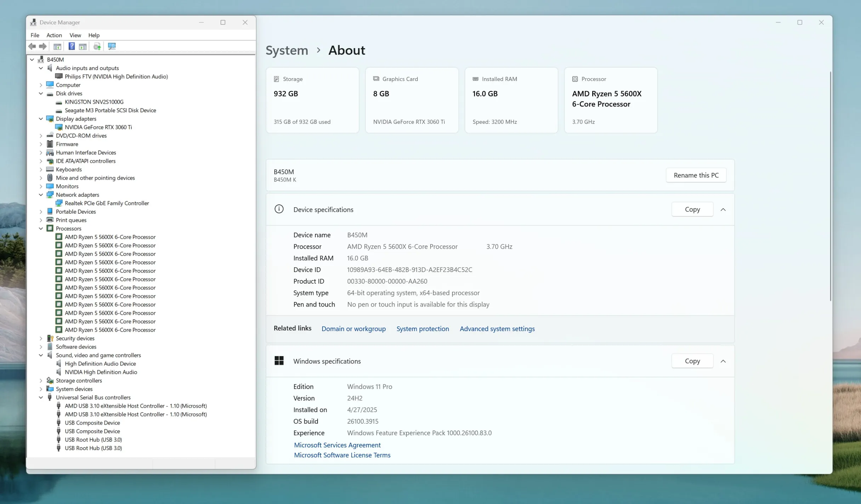Select the first USB Composite Device icon
This screenshot has height=504, width=861.
coord(59,423)
